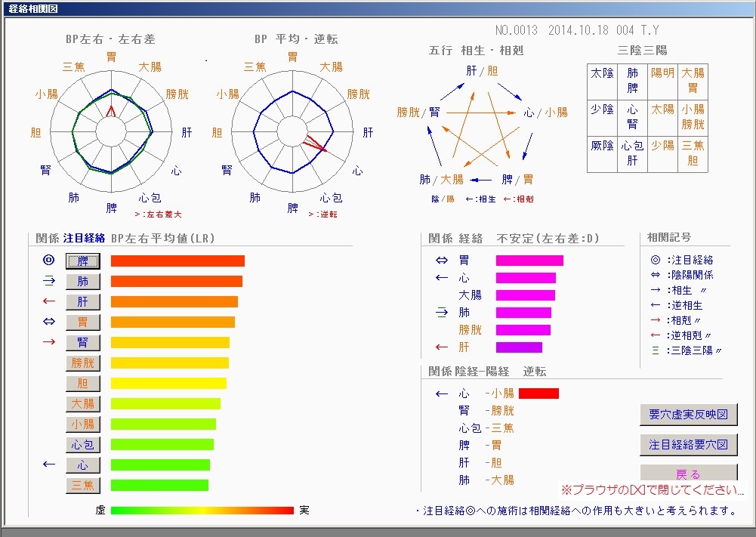Open the 要穴虚実反映図 view

688,415
